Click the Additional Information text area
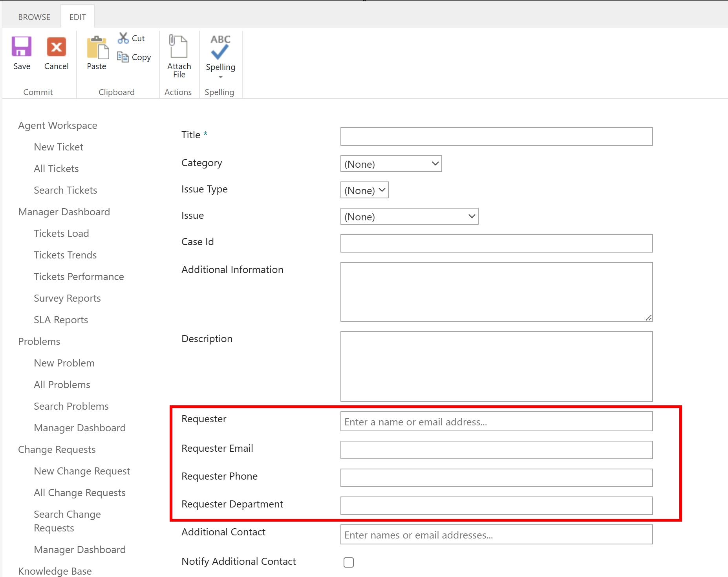 pos(496,292)
